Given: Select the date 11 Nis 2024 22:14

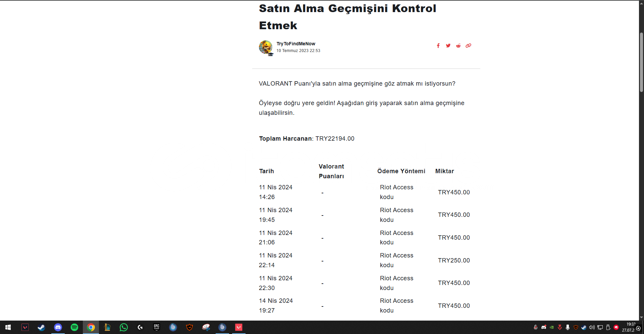Looking at the screenshot, I should [276, 260].
